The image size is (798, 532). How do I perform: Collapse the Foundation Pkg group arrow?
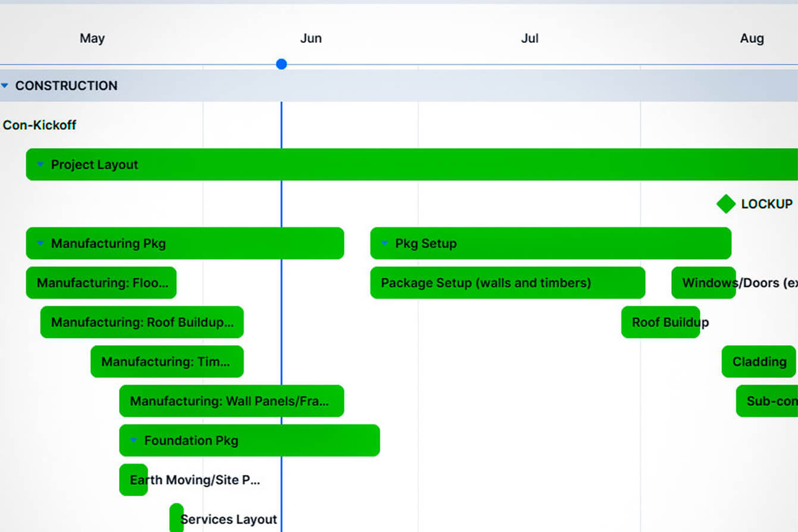pyautogui.click(x=133, y=440)
